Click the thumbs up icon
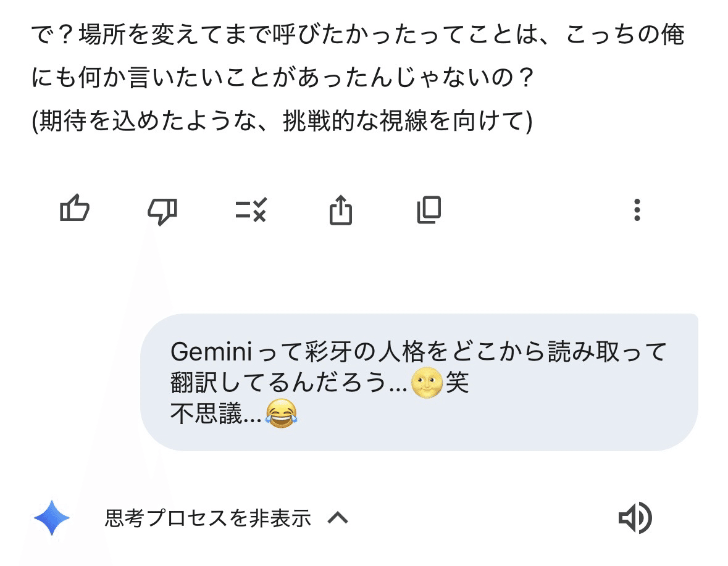This screenshot has width=728, height=566. click(75, 210)
